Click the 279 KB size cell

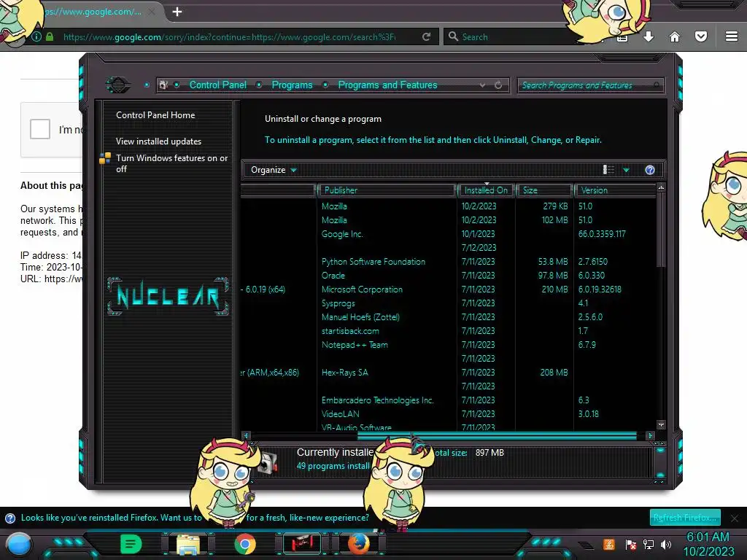(555, 206)
